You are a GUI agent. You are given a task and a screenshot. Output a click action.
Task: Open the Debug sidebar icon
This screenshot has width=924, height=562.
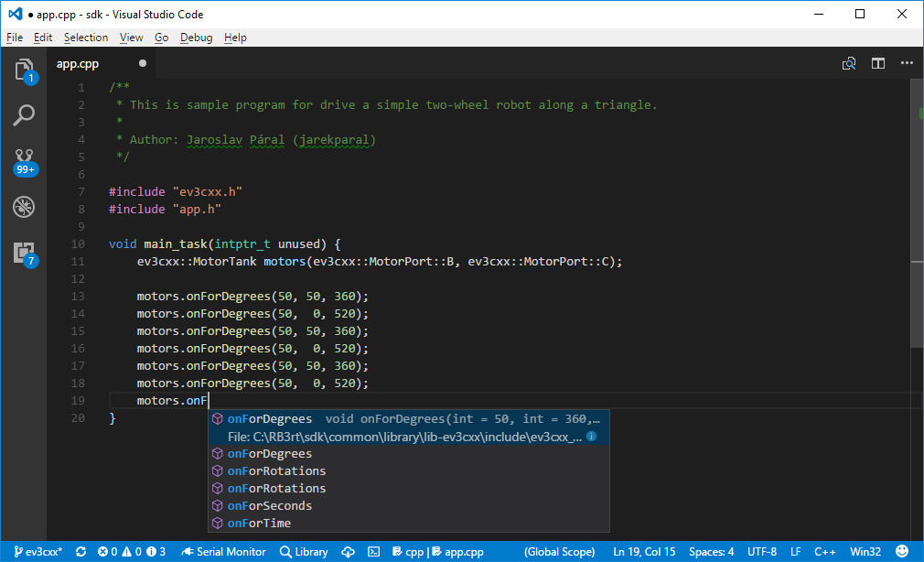[x=24, y=207]
